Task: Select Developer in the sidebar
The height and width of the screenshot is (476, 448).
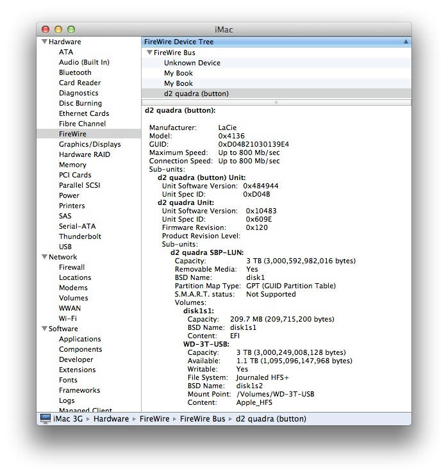Action: tap(76, 359)
